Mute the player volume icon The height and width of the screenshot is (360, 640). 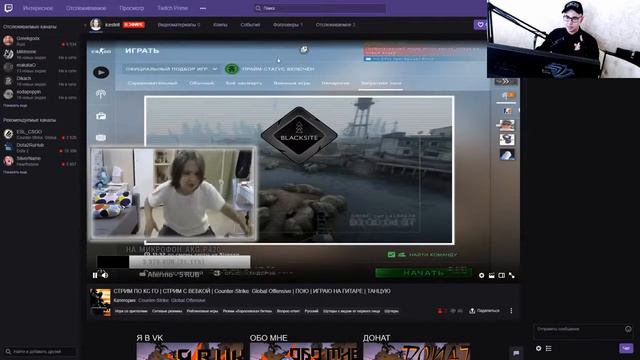105,276
